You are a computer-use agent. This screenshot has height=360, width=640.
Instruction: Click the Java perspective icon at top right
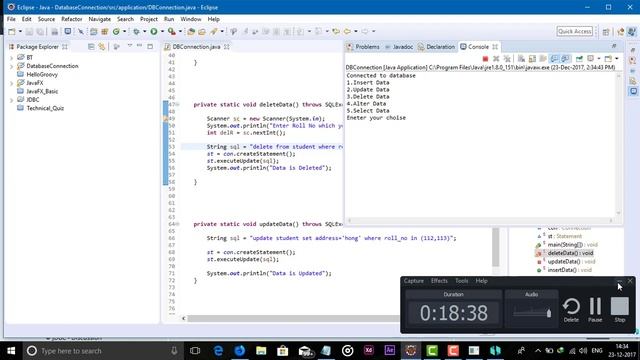(x=632, y=31)
